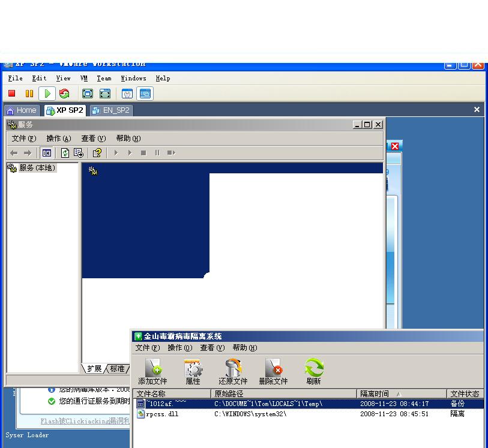Click the 刷新 refresh icon in quarantine window
Image resolution: width=488 pixels, height=448 pixels.
coord(314,371)
